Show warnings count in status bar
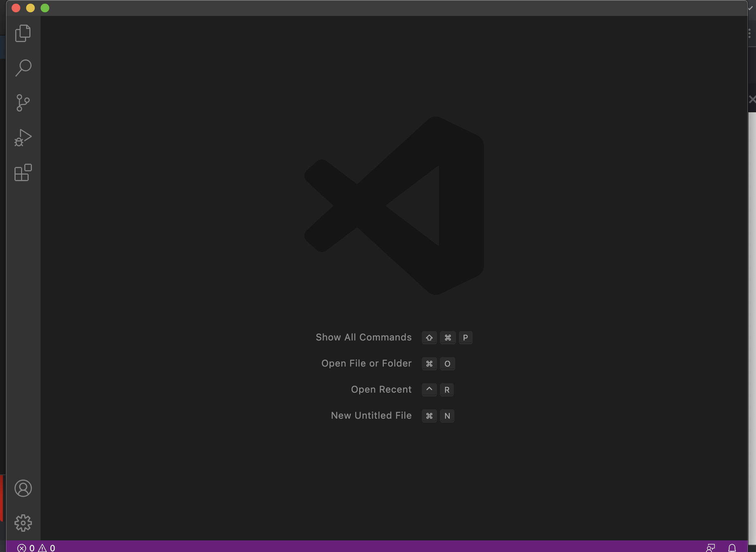This screenshot has width=756, height=552. [47, 548]
